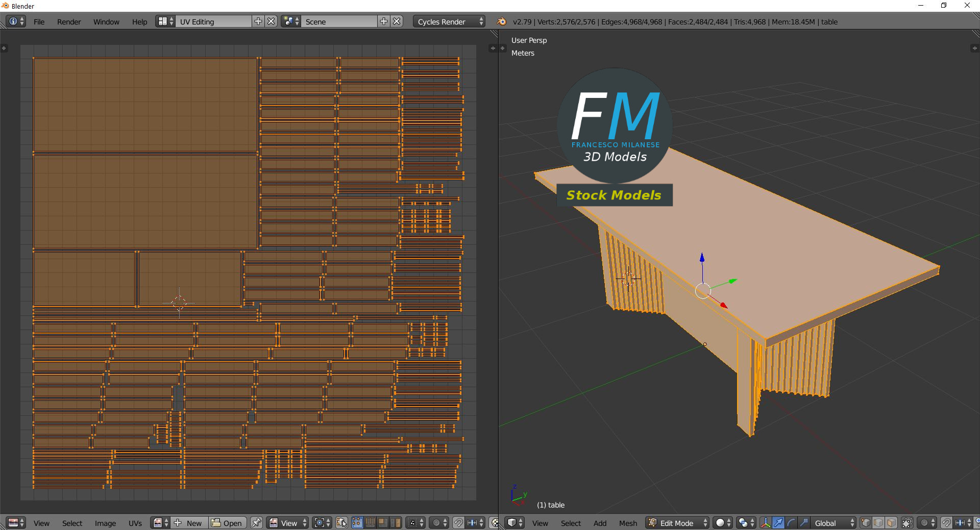Open the Render menu
Viewport: 980px width, 530px height.
coord(69,22)
